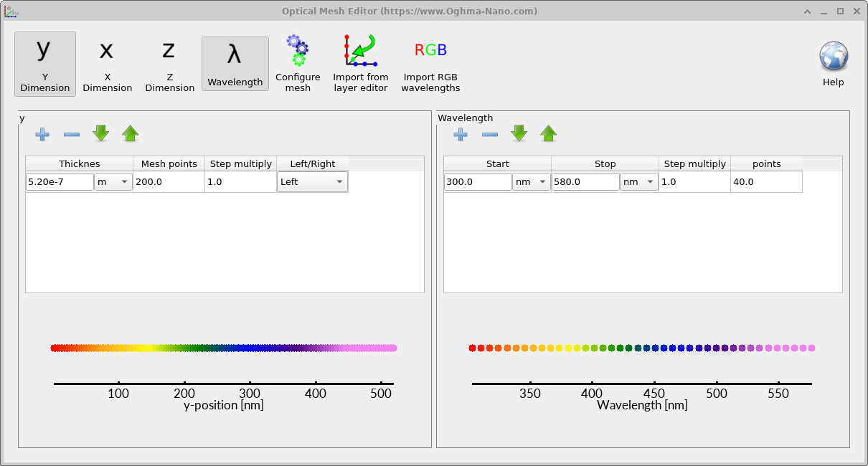The width and height of the screenshot is (868, 466).
Task: Select the Mesh points cell 200.0
Action: click(169, 182)
